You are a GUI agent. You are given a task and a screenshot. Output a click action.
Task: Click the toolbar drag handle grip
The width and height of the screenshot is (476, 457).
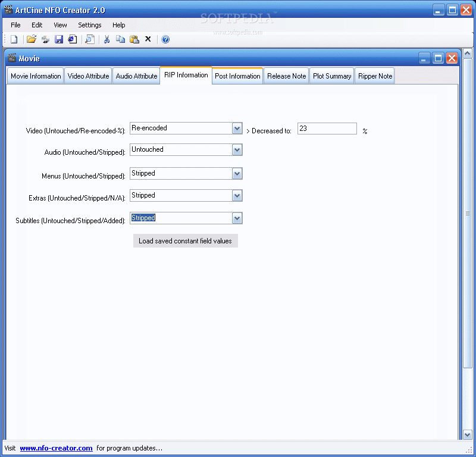(x=5, y=39)
